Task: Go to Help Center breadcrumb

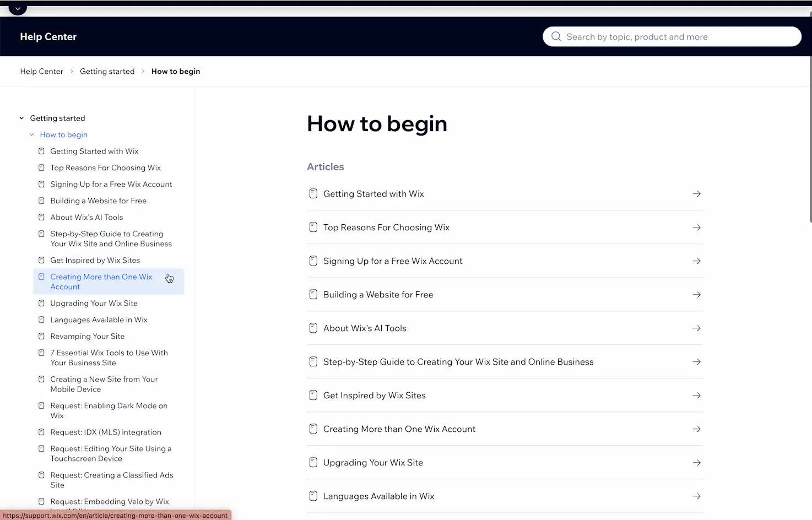Action: 41,71
